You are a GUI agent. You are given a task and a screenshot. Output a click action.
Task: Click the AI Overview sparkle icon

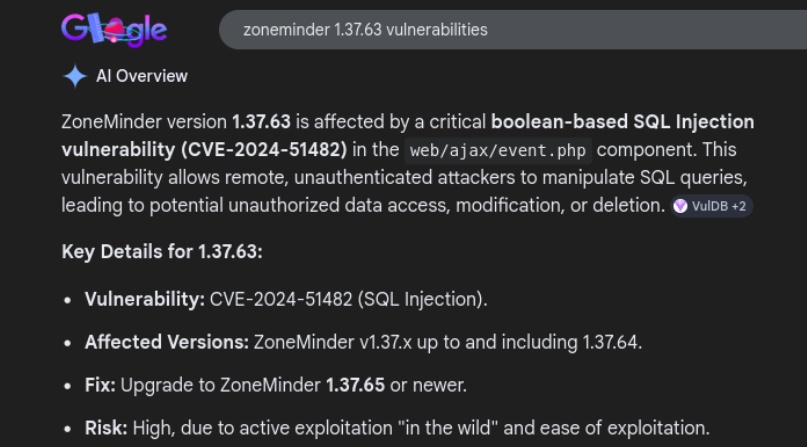pyautogui.click(x=74, y=76)
